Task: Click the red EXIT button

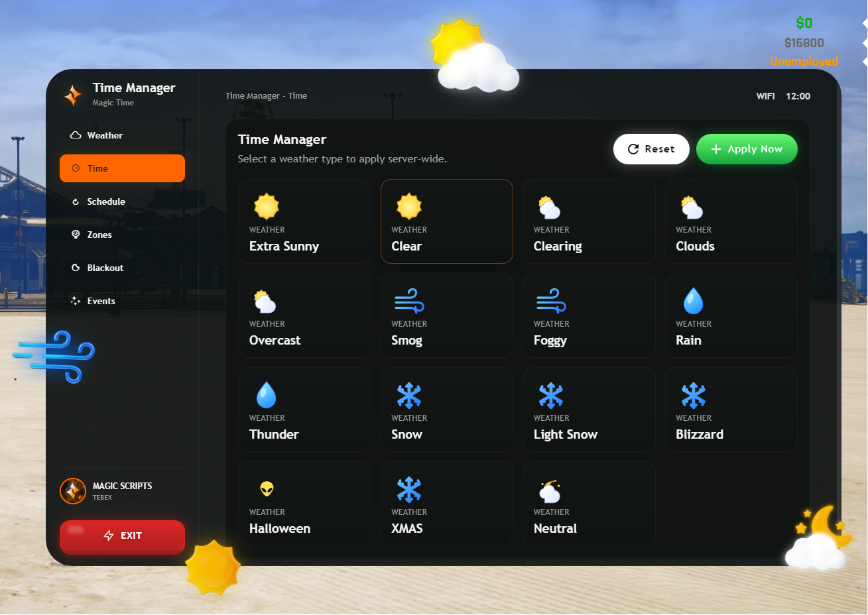Action: pos(122,535)
